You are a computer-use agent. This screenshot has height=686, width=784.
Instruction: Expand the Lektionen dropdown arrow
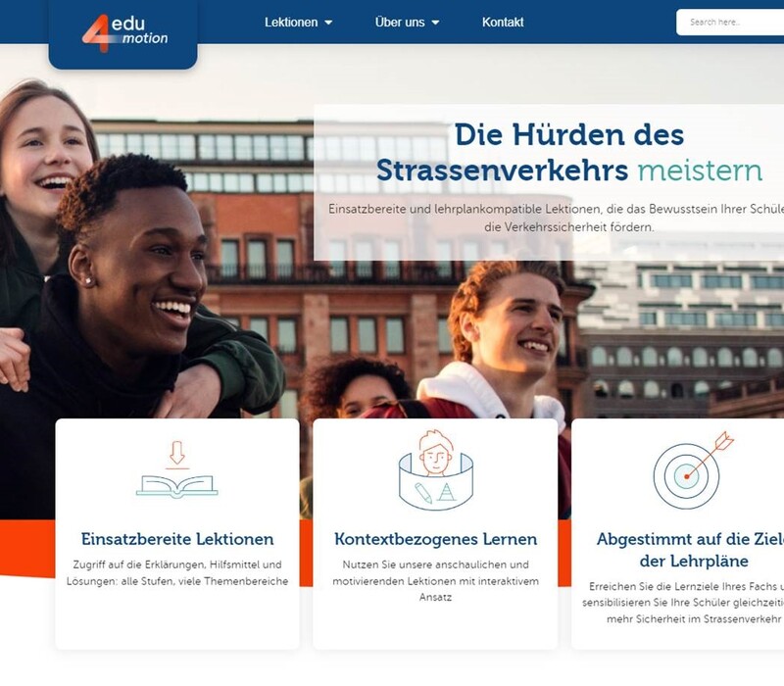pyautogui.click(x=328, y=23)
